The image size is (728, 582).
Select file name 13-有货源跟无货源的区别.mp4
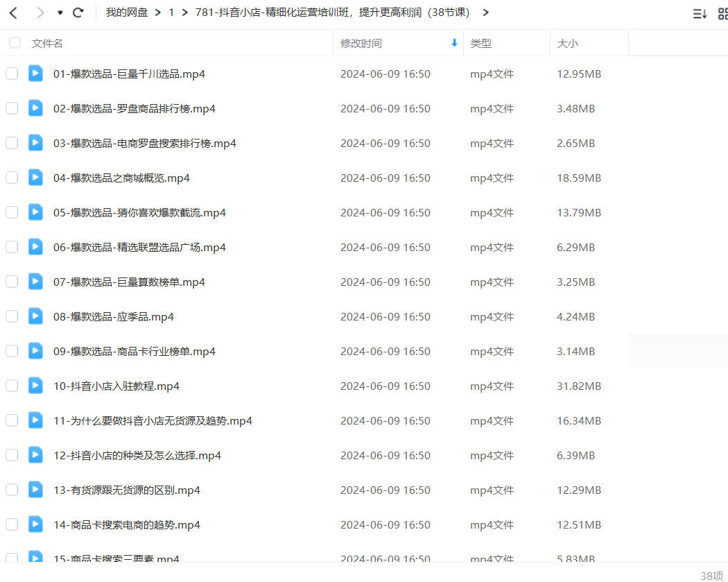click(127, 490)
